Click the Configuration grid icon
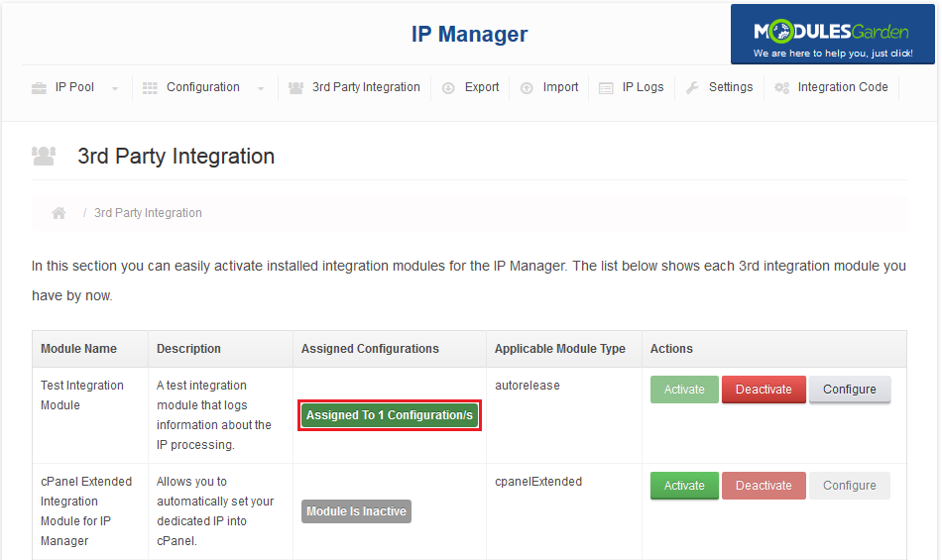The height and width of the screenshot is (560, 942). (x=150, y=88)
